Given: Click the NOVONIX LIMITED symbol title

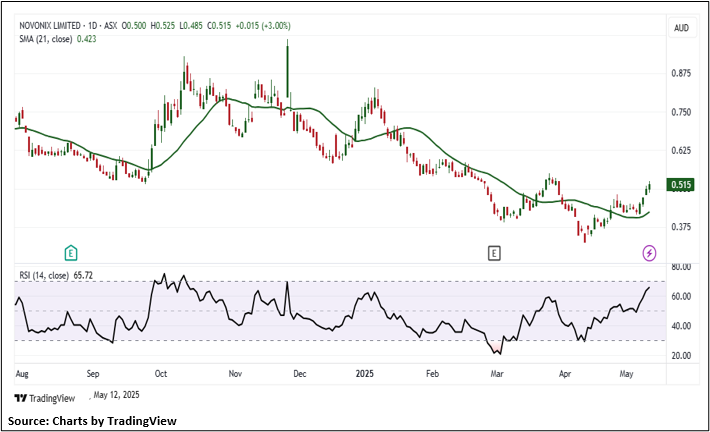Looking at the screenshot, I should (x=50, y=26).
